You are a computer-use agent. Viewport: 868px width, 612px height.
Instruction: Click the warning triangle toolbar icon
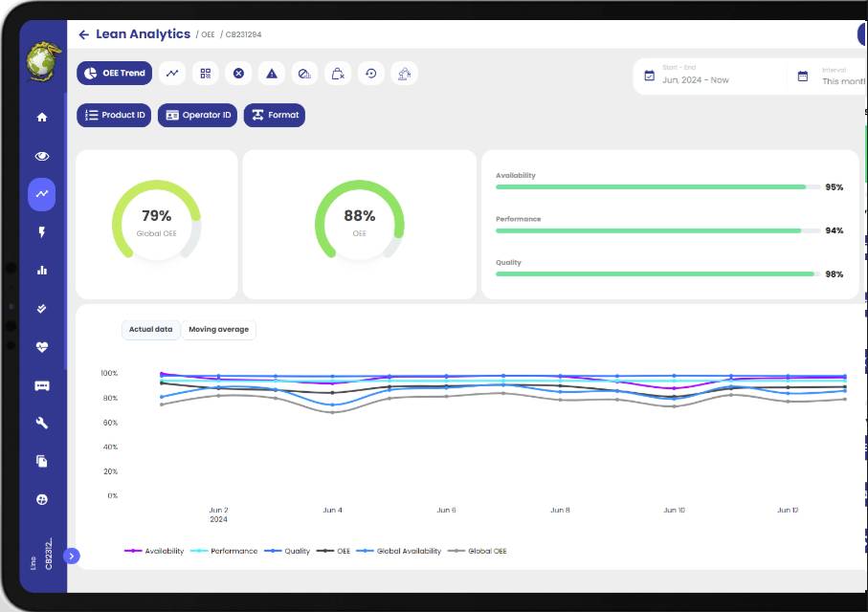271,74
